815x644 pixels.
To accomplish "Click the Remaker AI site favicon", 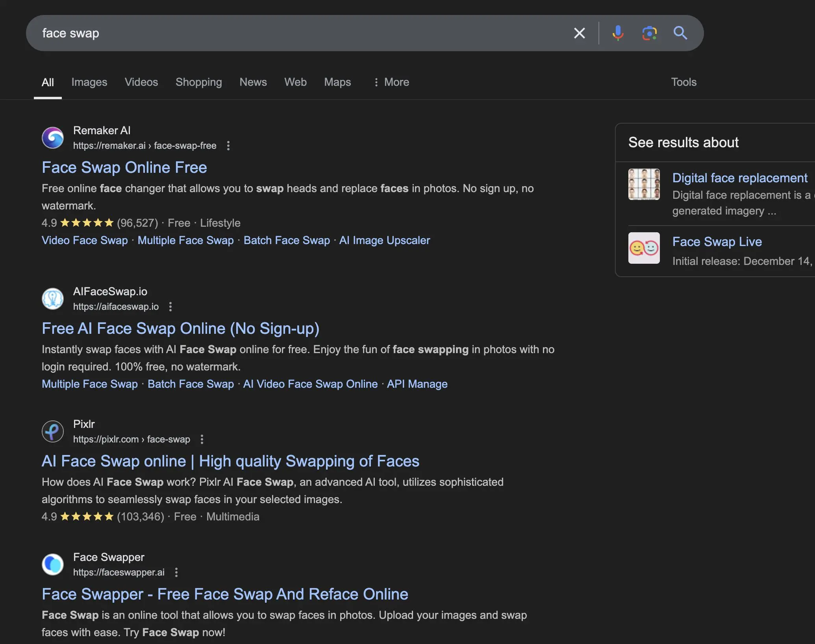I will point(53,138).
